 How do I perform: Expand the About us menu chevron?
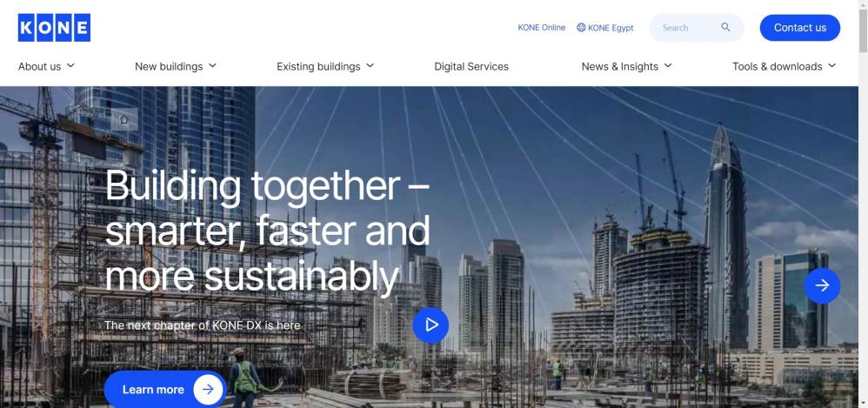[x=70, y=66]
